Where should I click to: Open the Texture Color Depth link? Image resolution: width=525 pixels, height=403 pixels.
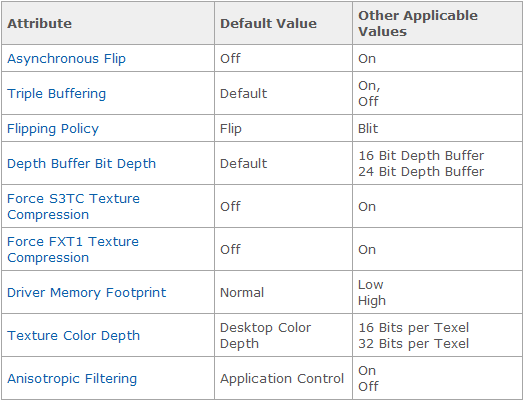click(x=73, y=336)
